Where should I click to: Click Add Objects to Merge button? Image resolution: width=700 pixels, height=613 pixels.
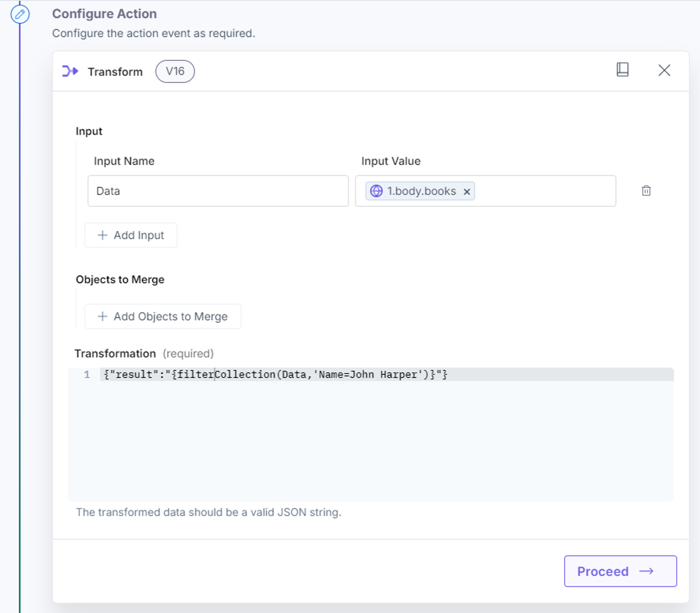[163, 316]
